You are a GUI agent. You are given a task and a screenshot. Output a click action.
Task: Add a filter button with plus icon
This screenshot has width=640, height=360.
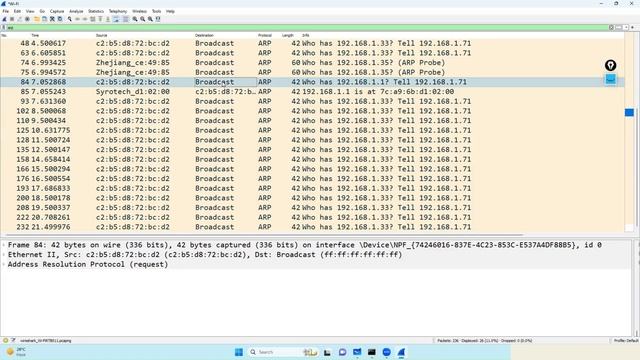pyautogui.click(x=633, y=27)
